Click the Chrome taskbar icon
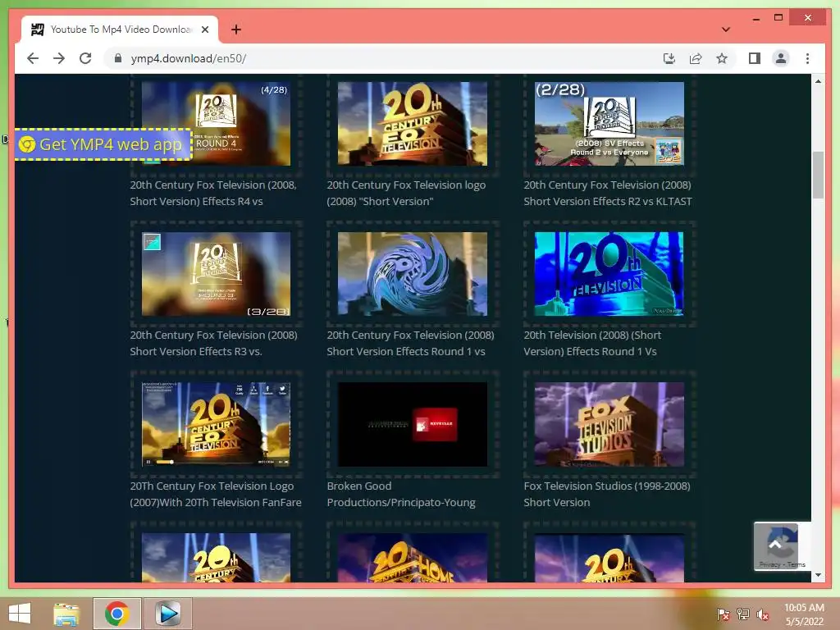The width and height of the screenshot is (840, 630). point(116,614)
